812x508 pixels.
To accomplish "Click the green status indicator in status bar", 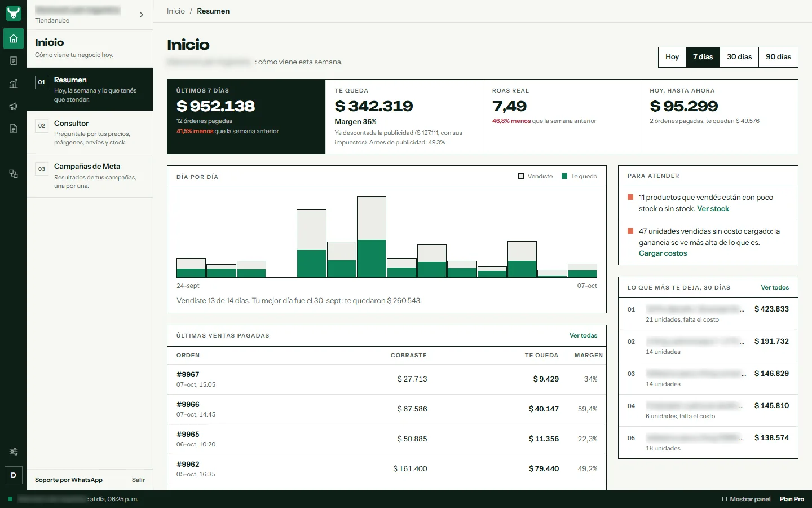I will [10, 499].
